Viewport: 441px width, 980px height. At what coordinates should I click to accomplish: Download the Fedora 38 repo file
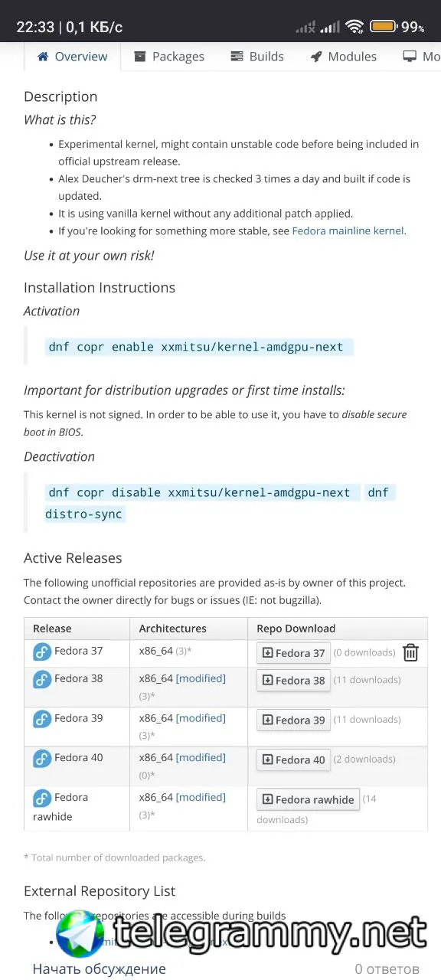coord(293,680)
